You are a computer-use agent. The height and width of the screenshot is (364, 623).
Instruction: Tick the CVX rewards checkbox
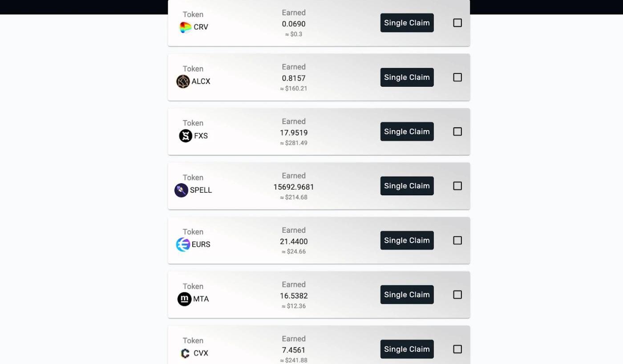tap(457, 349)
